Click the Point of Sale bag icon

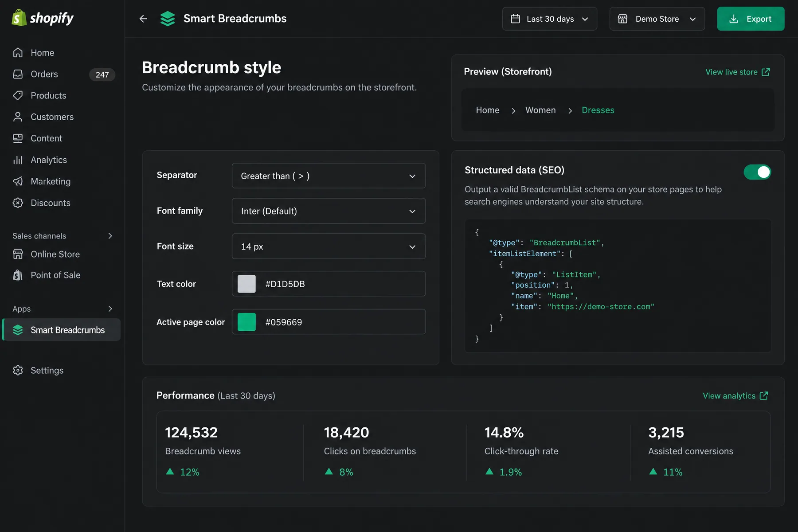coord(18,275)
